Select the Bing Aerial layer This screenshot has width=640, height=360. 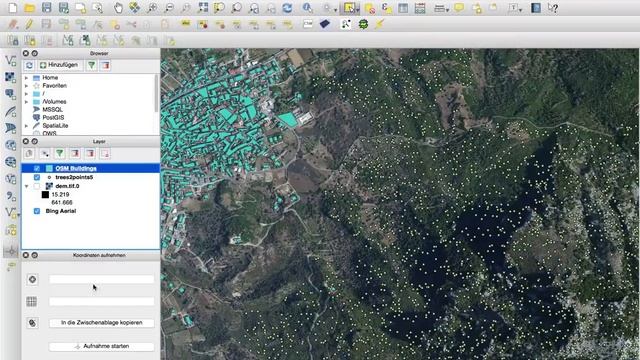point(60,211)
